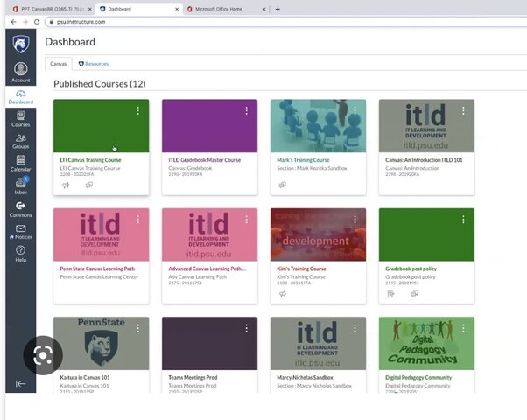Open discussions icon on Gradebook post policy card

coord(414,294)
